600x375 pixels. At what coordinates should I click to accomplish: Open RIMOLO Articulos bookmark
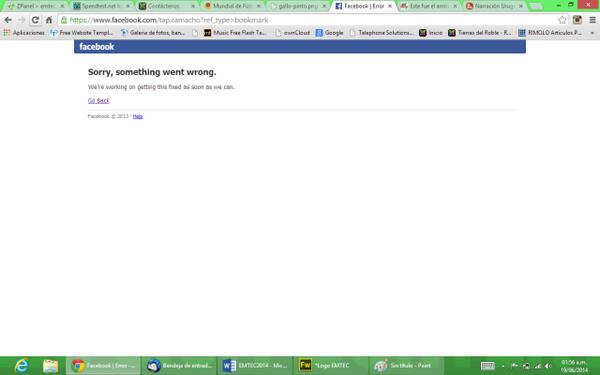(x=550, y=33)
